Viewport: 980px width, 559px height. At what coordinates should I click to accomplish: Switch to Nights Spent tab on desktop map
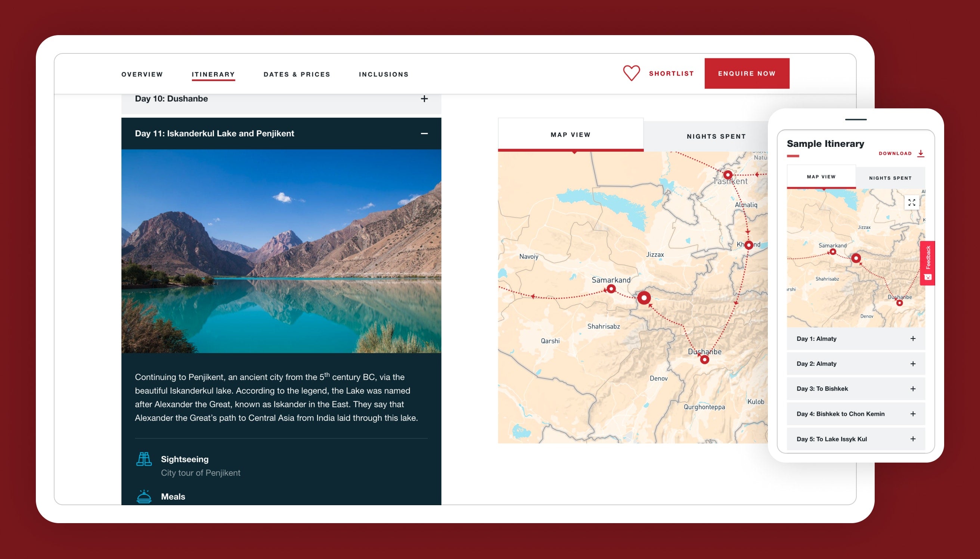[716, 136]
